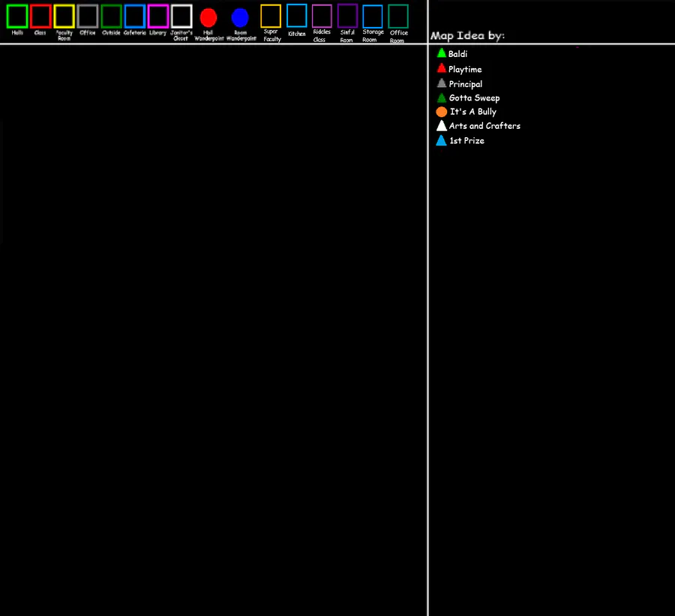
Task: Pick the gray Office square
Action: pyautogui.click(x=88, y=16)
